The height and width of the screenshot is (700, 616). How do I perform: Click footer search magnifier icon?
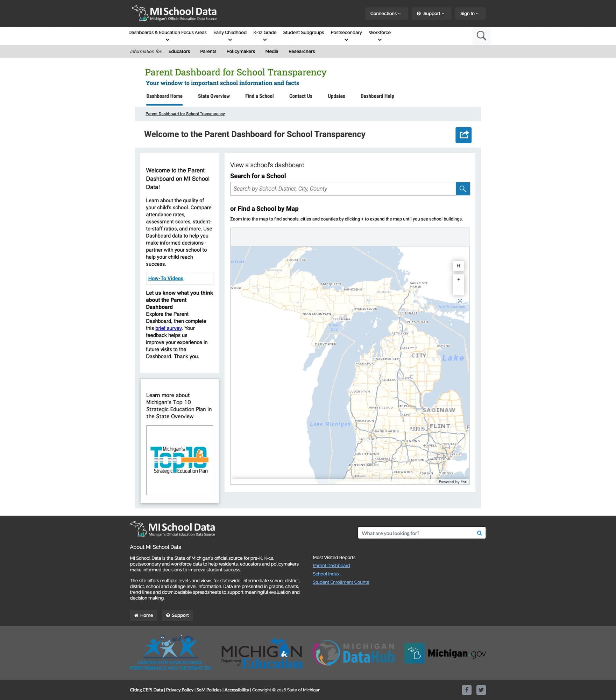[479, 533]
